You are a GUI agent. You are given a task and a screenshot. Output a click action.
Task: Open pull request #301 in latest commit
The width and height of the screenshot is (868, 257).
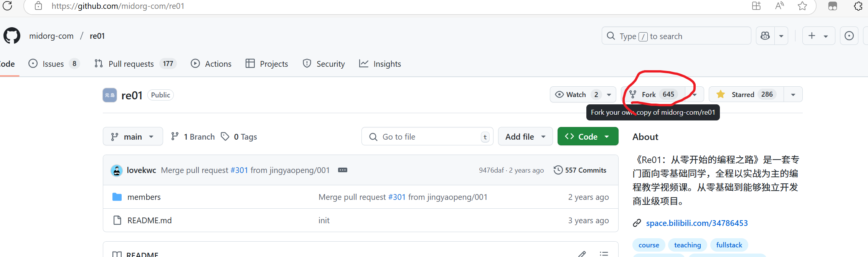(x=239, y=170)
